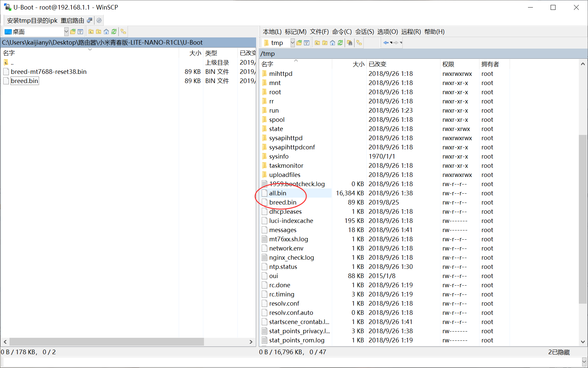The width and height of the screenshot is (588, 368).
Task: Click the local scrollbar right arrow
Action: (x=251, y=342)
